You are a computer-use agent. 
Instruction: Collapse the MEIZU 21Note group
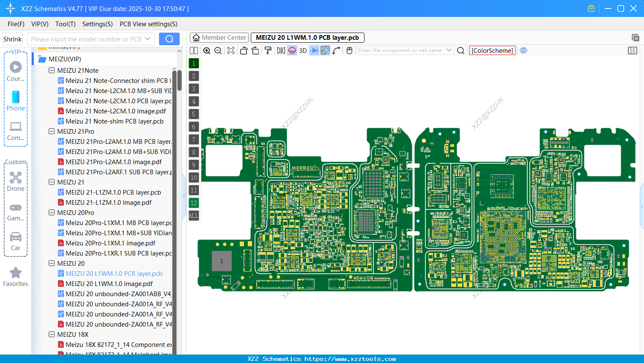(52, 70)
